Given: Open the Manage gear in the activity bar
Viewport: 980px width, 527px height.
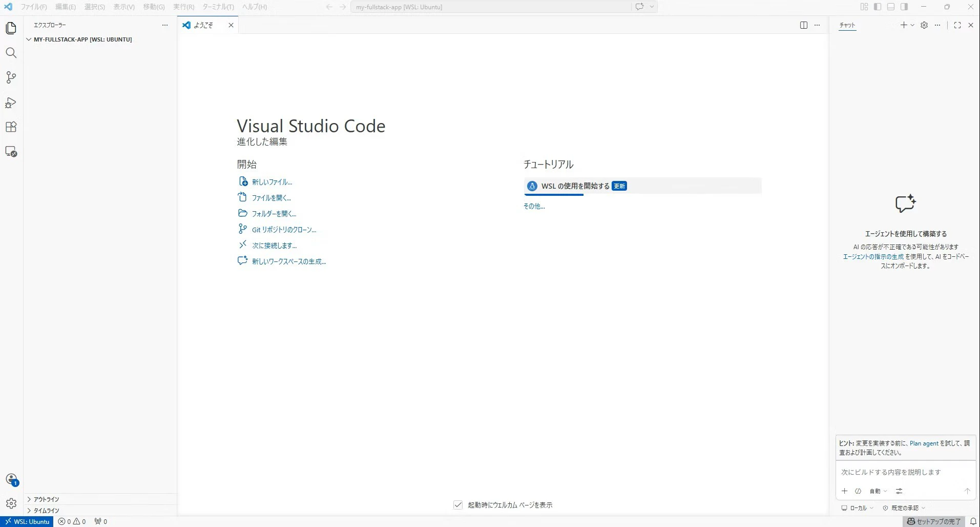Looking at the screenshot, I should (11, 503).
